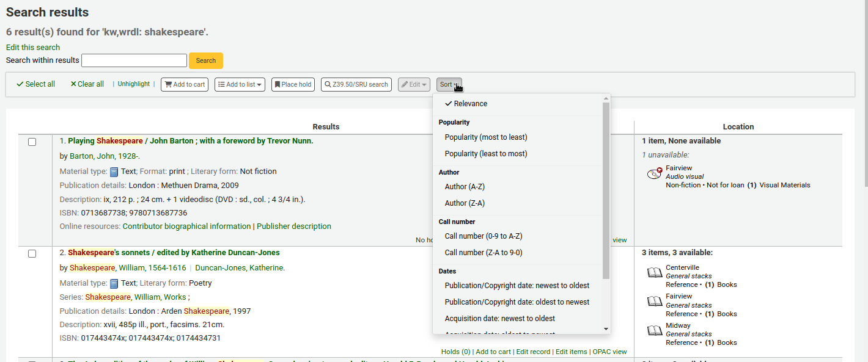Tick checkbox for Shakespeare's sonnets result
The width and height of the screenshot is (868, 362).
(32, 253)
